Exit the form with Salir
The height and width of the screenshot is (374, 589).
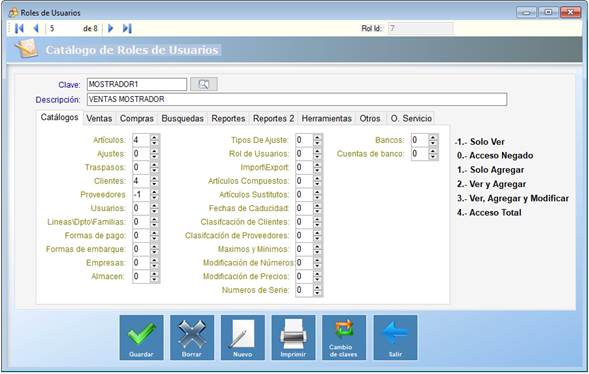coord(395,338)
